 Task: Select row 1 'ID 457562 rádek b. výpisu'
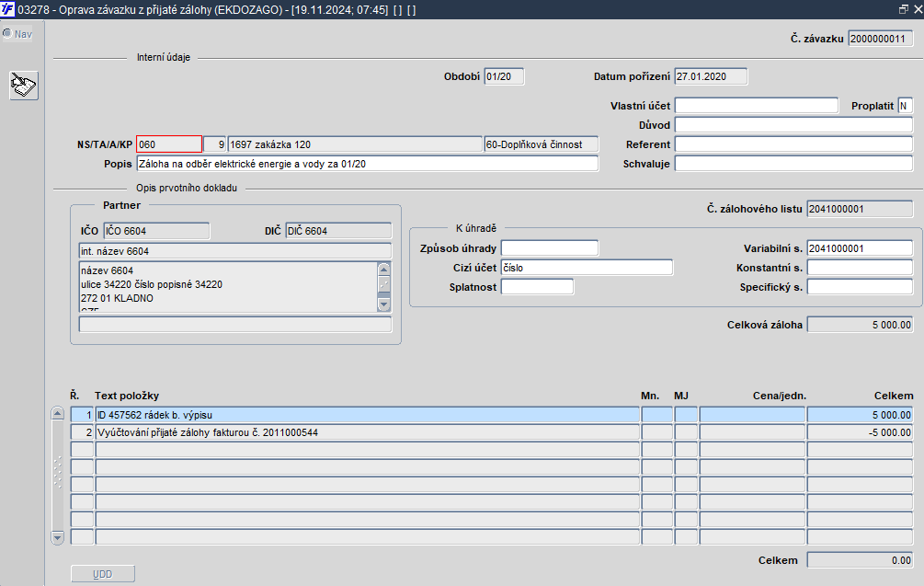tap(367, 415)
